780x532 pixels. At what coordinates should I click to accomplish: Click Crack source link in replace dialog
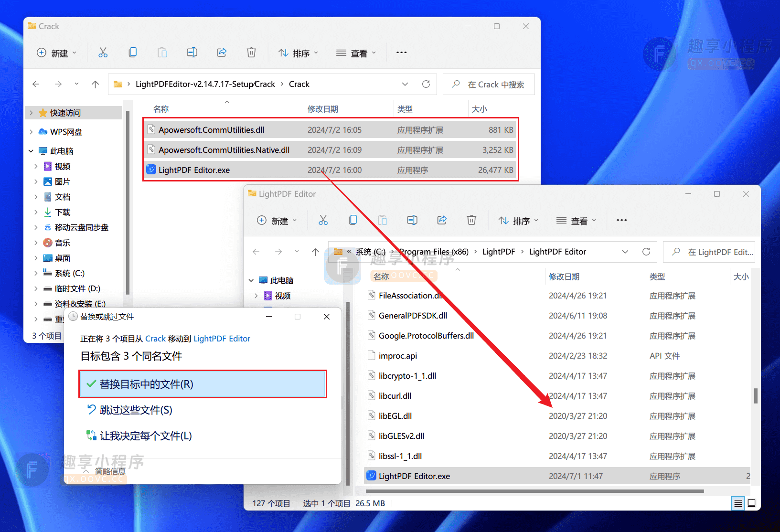point(155,339)
